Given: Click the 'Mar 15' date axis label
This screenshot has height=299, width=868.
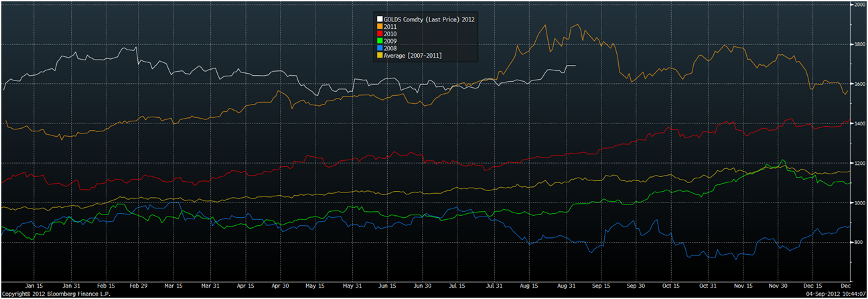Looking at the screenshot, I should click(173, 286).
